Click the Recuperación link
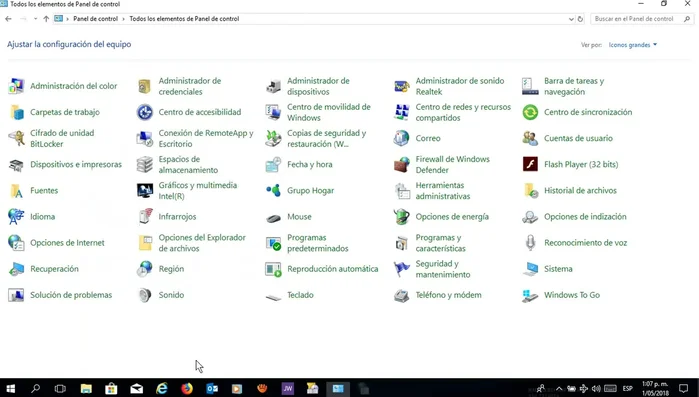The height and width of the screenshot is (397, 699). tap(54, 269)
